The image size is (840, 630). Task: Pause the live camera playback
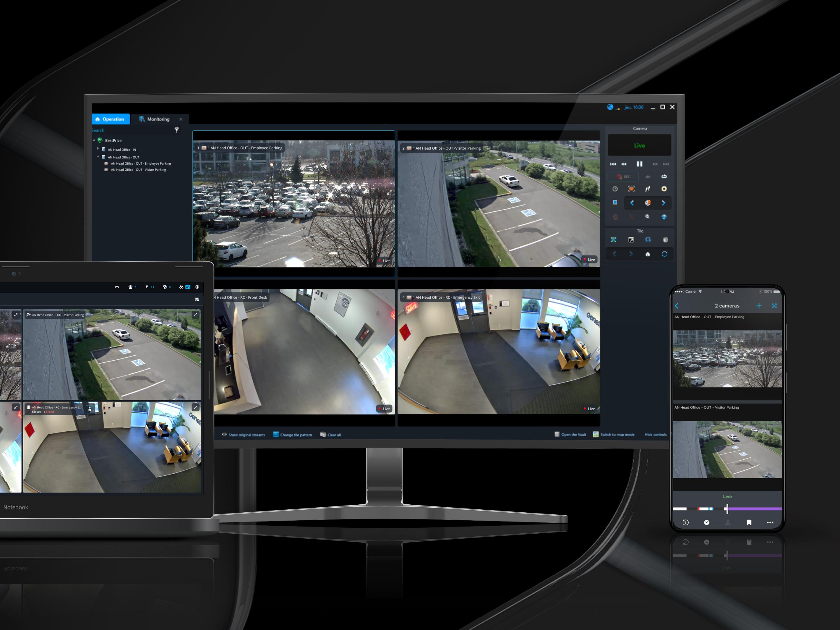(640, 164)
